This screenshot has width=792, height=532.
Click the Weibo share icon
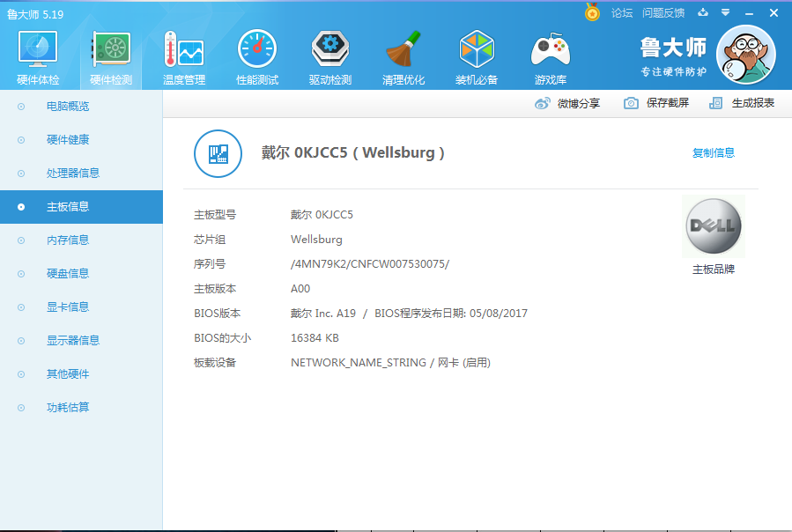(x=543, y=104)
